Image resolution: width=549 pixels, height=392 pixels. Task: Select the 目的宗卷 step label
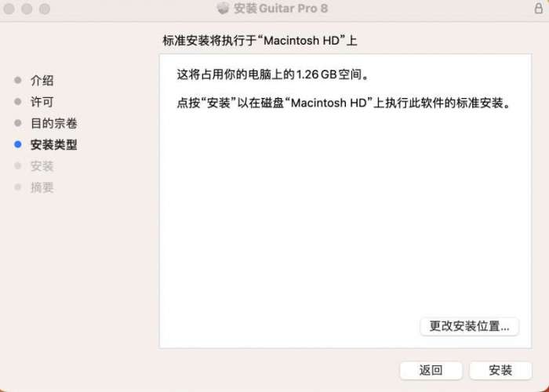tap(54, 123)
